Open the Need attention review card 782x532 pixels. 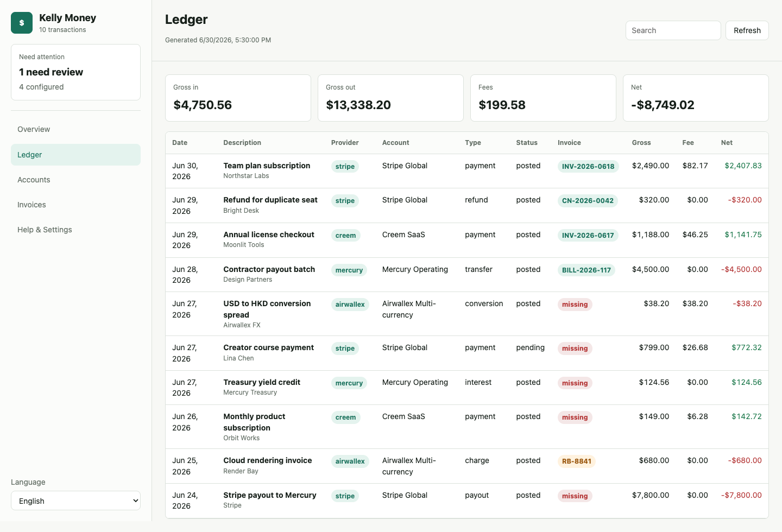coord(75,72)
